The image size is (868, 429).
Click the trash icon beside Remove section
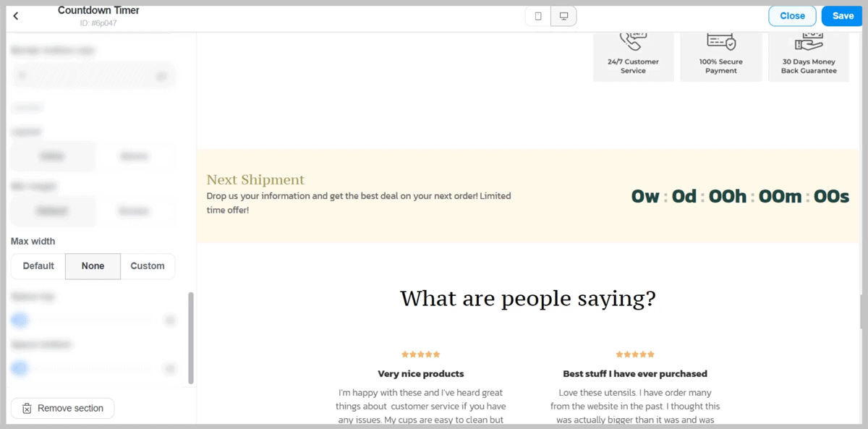pos(27,408)
